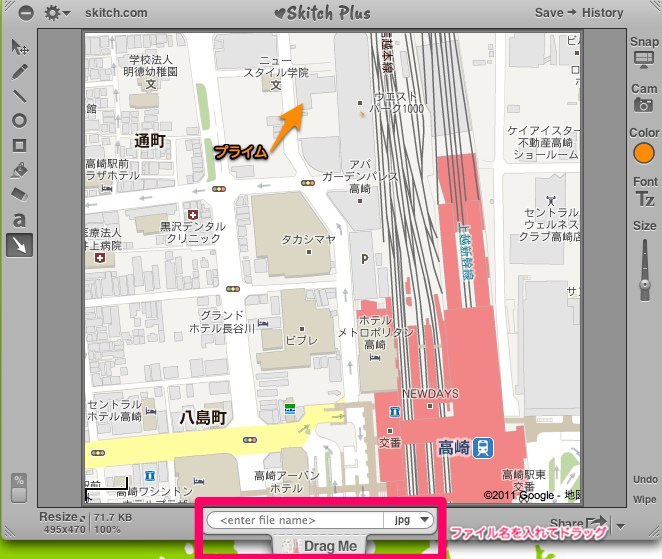This screenshot has height=559, width=662.
Task: Click the Snap screen capture icon
Action: [x=643, y=60]
